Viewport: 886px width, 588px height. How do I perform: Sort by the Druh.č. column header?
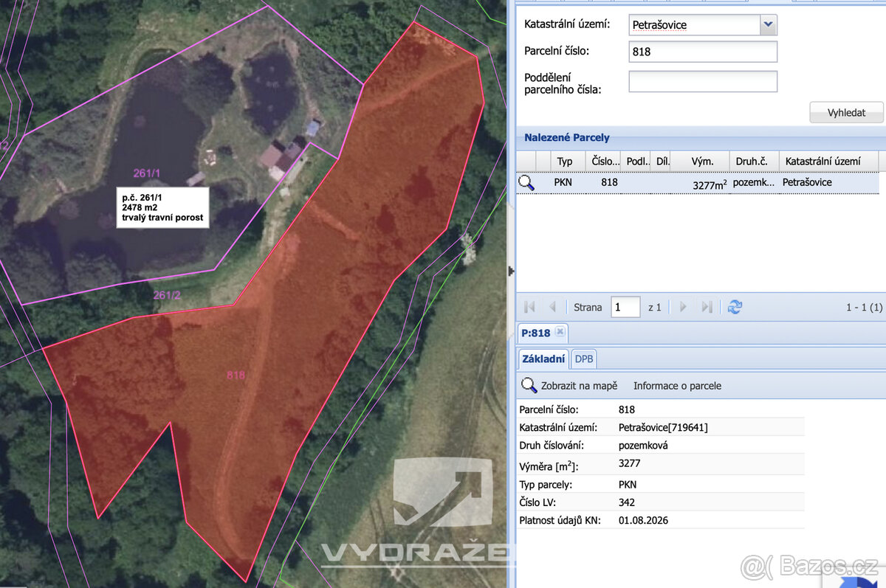[754, 161]
